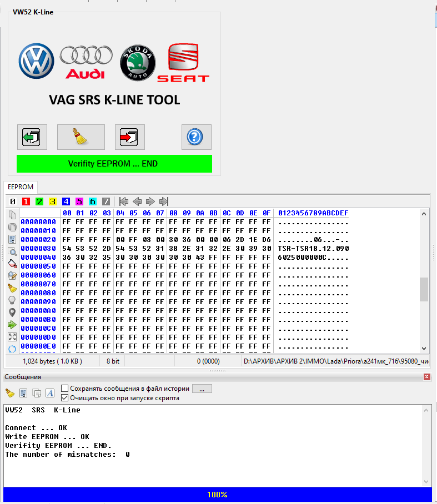Click the light bulb icon in hex sidebar

(12, 300)
